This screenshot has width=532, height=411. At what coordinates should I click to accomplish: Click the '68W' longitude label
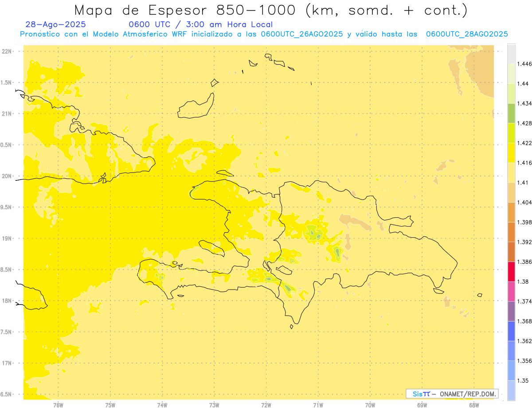(474, 405)
